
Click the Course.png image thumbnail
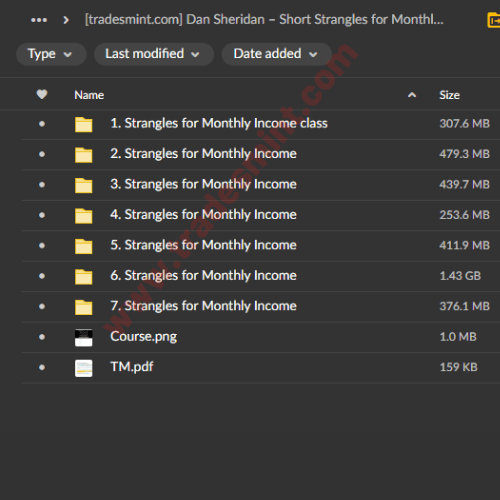click(84, 337)
